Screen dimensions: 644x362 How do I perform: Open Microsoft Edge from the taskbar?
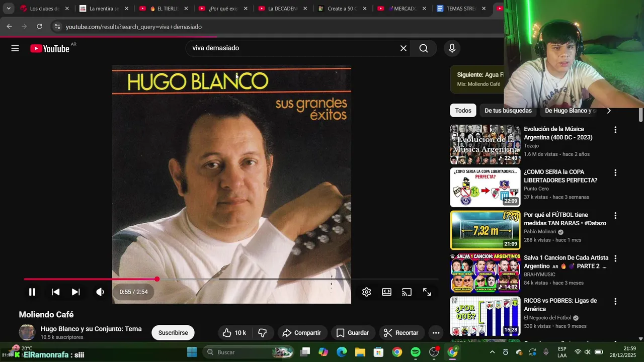pyautogui.click(x=342, y=352)
